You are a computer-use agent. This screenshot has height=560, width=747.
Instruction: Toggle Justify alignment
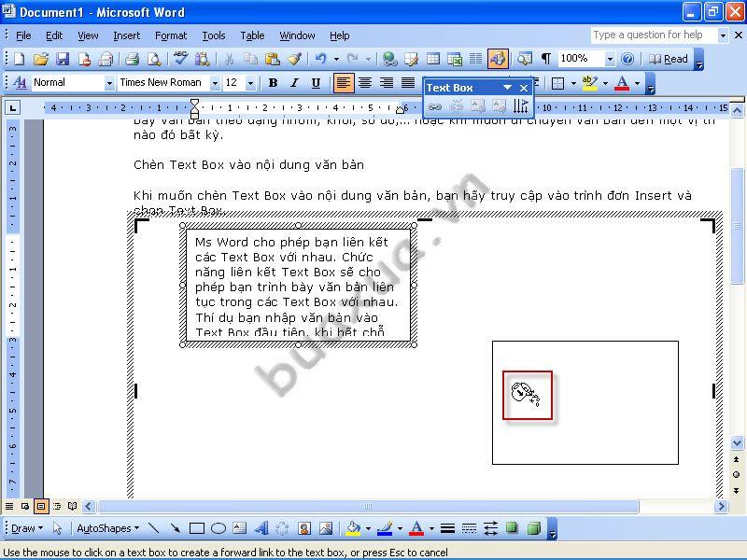pos(408,83)
